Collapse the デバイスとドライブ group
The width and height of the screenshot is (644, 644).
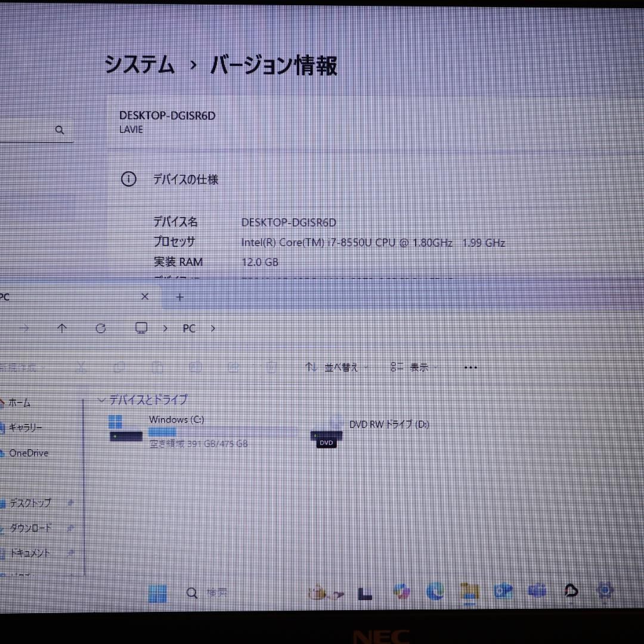(101, 400)
